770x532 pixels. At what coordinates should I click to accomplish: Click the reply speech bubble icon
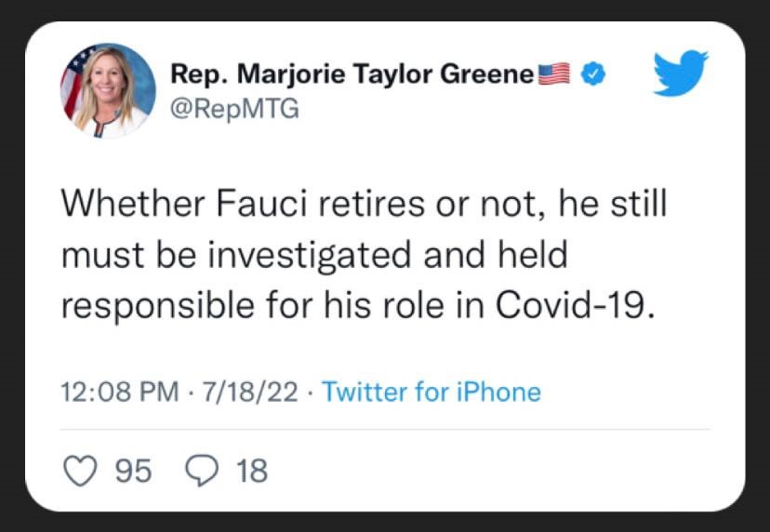coord(202,471)
